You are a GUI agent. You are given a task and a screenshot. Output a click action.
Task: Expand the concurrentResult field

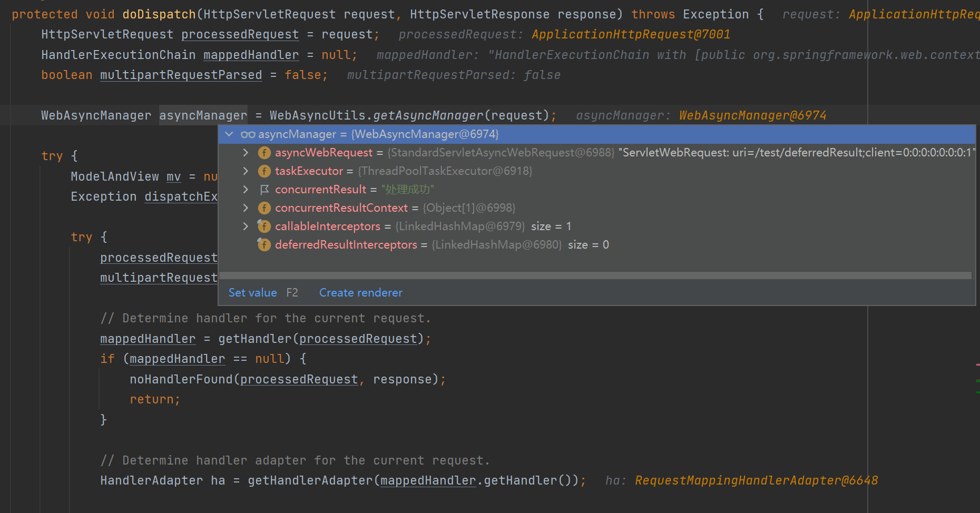tap(246, 190)
